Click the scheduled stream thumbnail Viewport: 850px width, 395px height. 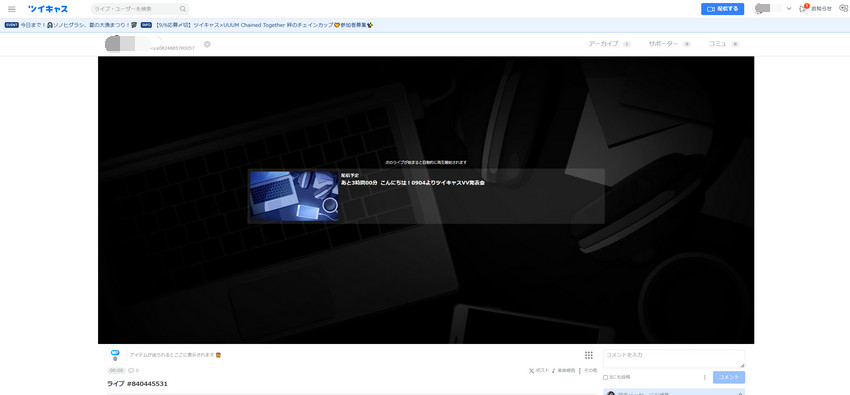pos(294,196)
